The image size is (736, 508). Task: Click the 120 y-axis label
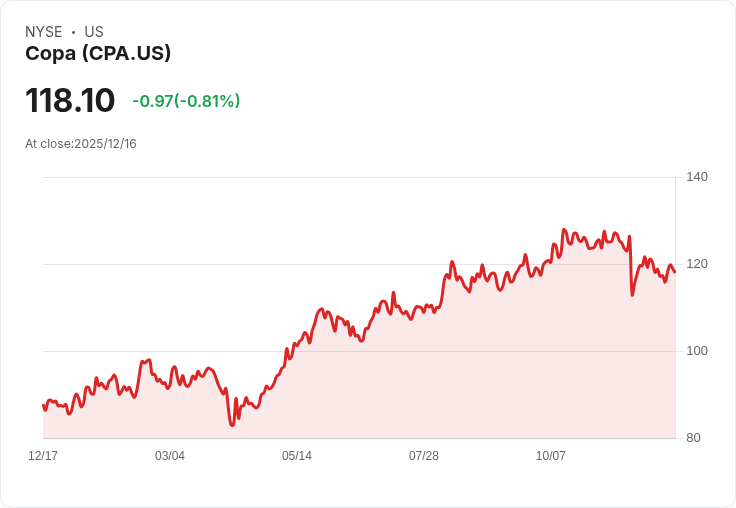pyautogui.click(x=697, y=264)
